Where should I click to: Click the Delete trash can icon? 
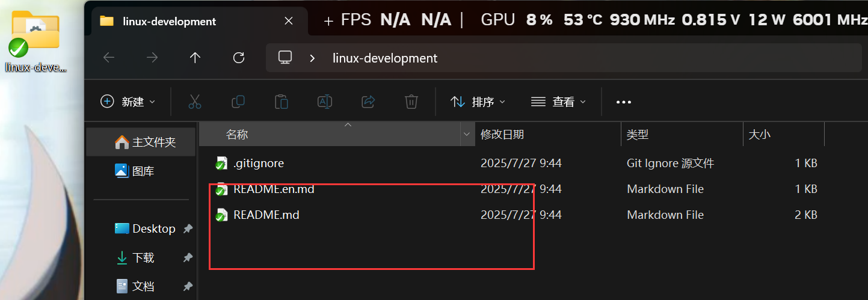(x=411, y=102)
